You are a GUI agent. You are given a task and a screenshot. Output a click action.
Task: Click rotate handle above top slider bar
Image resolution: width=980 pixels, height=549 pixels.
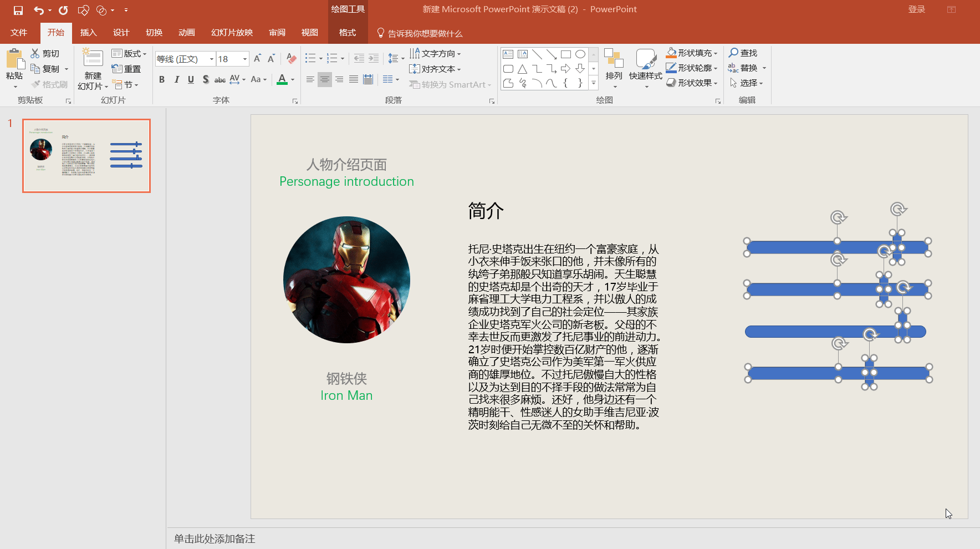(838, 217)
